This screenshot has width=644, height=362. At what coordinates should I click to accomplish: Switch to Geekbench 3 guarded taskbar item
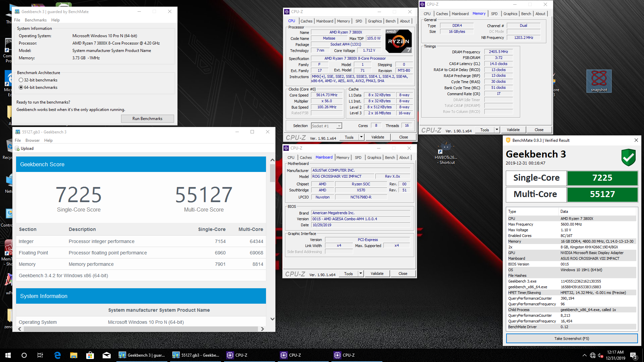[142, 355]
